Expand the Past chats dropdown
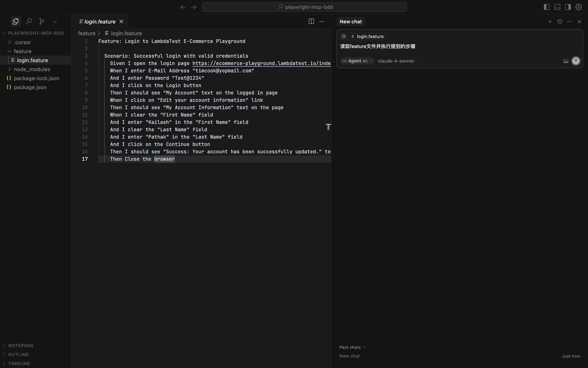 pos(353,347)
